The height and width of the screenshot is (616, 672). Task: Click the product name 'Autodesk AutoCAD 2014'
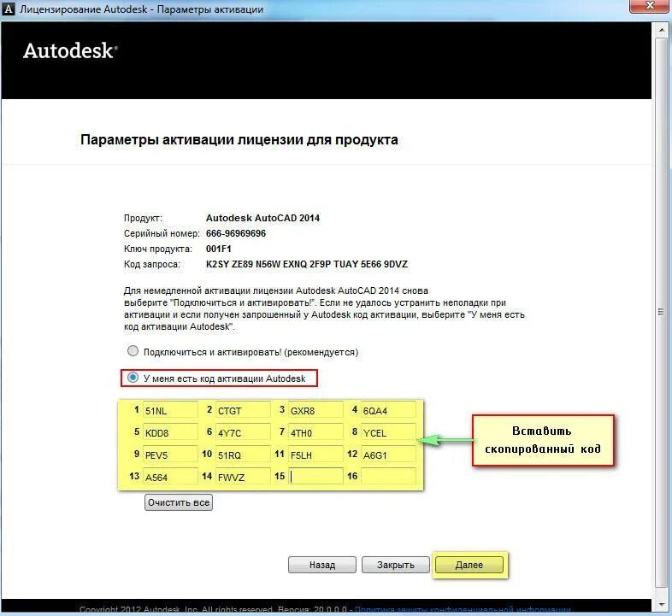point(262,218)
